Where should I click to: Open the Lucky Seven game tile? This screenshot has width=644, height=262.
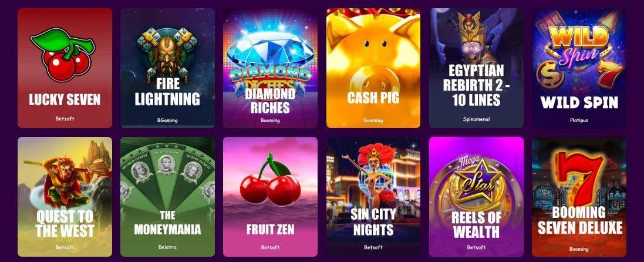coord(65,68)
